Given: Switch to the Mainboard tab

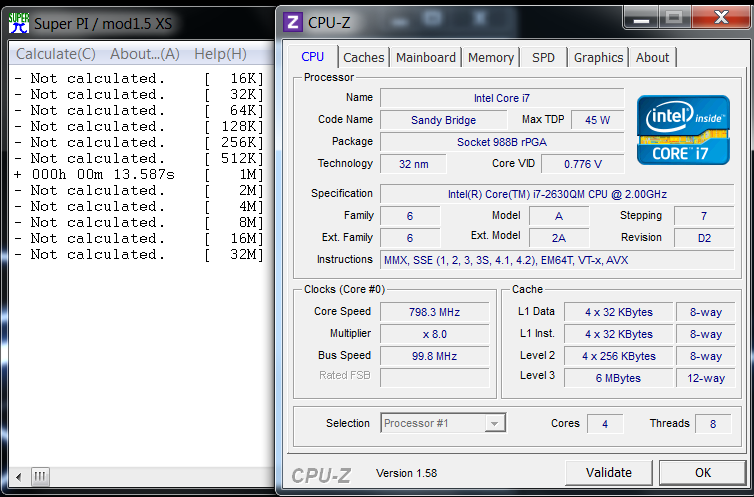Looking at the screenshot, I should 426,58.
